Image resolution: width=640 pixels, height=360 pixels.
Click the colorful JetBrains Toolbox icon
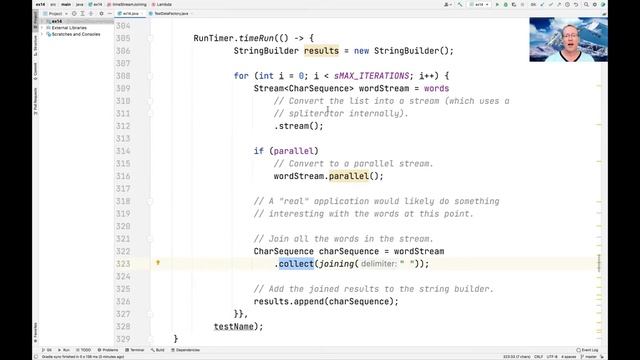click(x=603, y=4)
